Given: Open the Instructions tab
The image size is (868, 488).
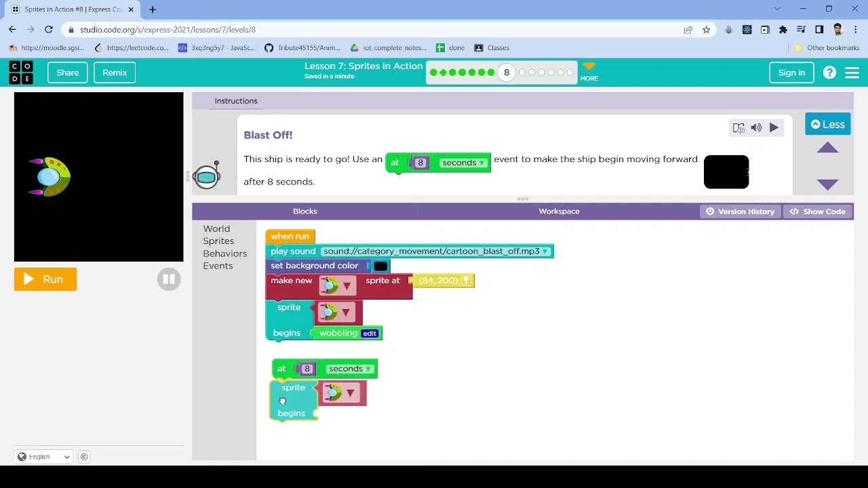Looking at the screenshot, I should coord(236,101).
